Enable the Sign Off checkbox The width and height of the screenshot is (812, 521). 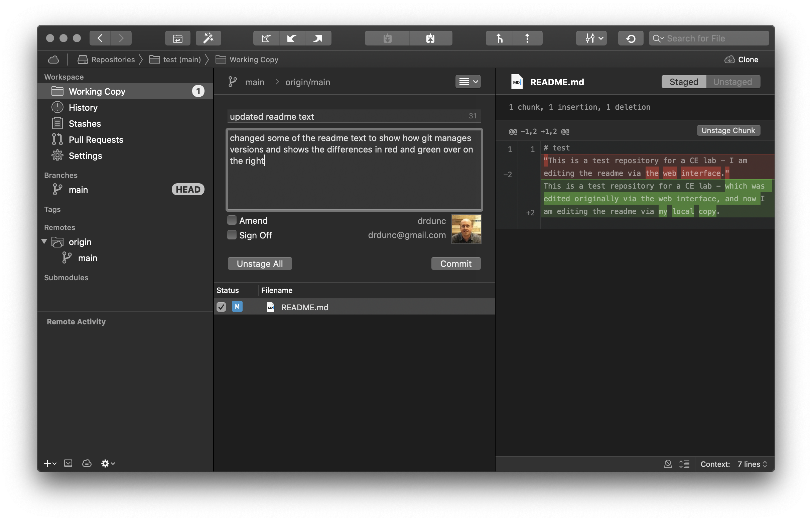[232, 235]
